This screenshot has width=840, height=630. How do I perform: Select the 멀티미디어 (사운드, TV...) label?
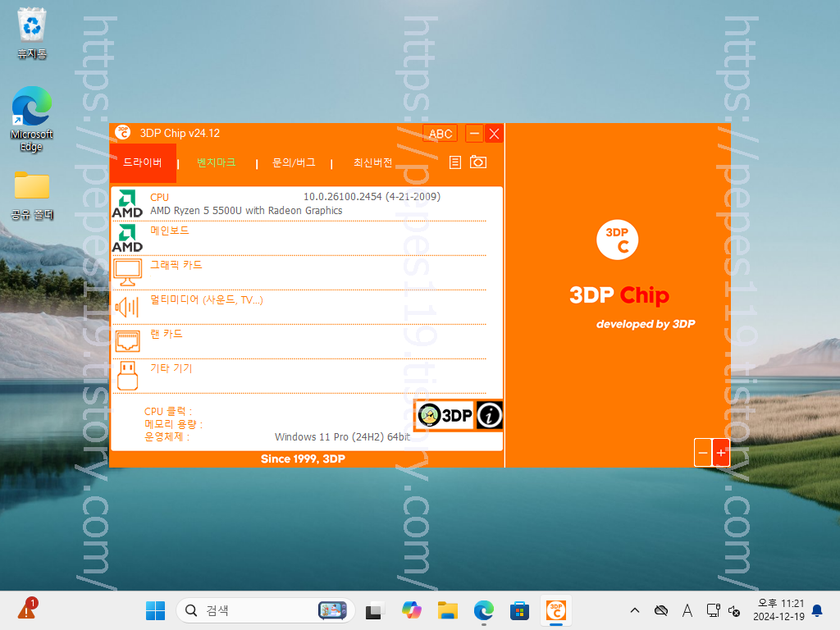206,299
